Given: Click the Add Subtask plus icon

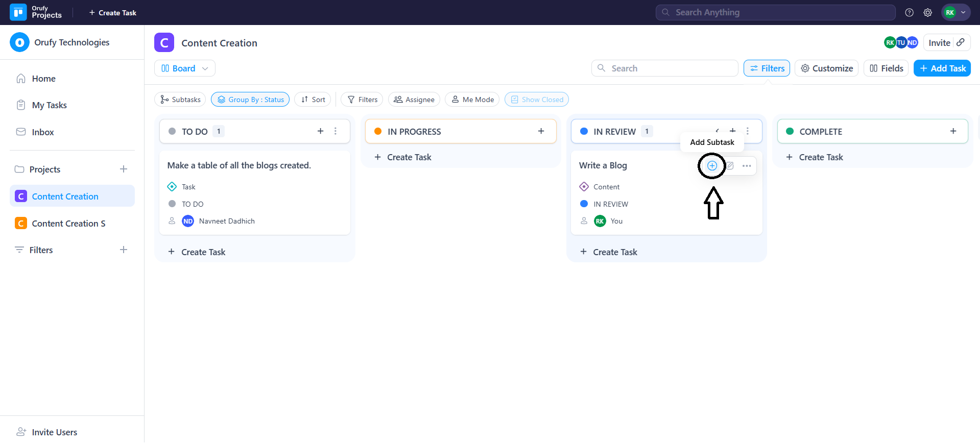Looking at the screenshot, I should 712,166.
